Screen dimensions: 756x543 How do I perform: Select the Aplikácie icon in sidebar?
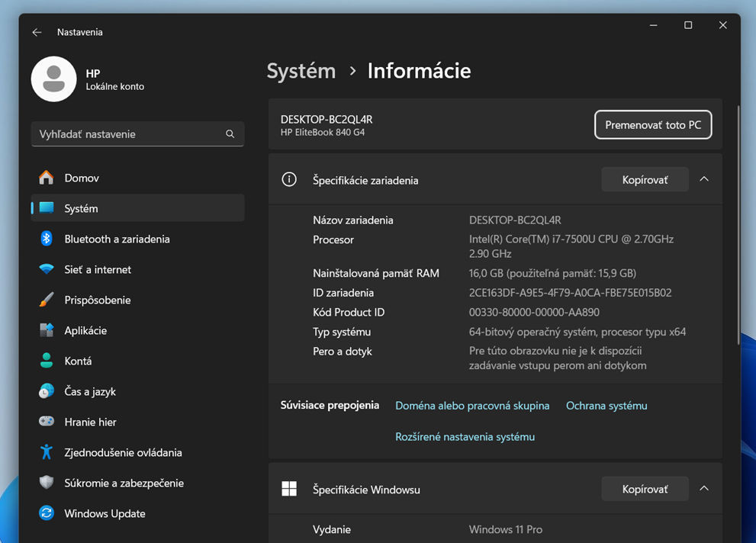pyautogui.click(x=47, y=330)
